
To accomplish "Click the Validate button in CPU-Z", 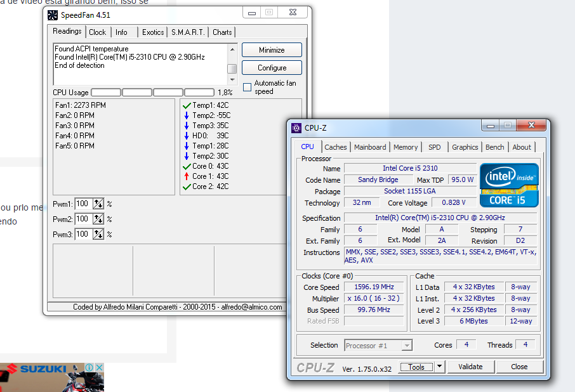I will 470,367.
